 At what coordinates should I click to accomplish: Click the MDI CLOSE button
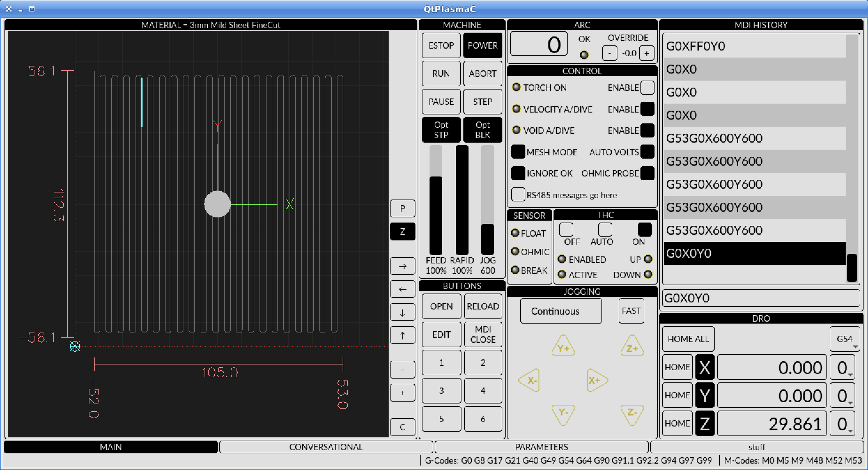click(483, 334)
